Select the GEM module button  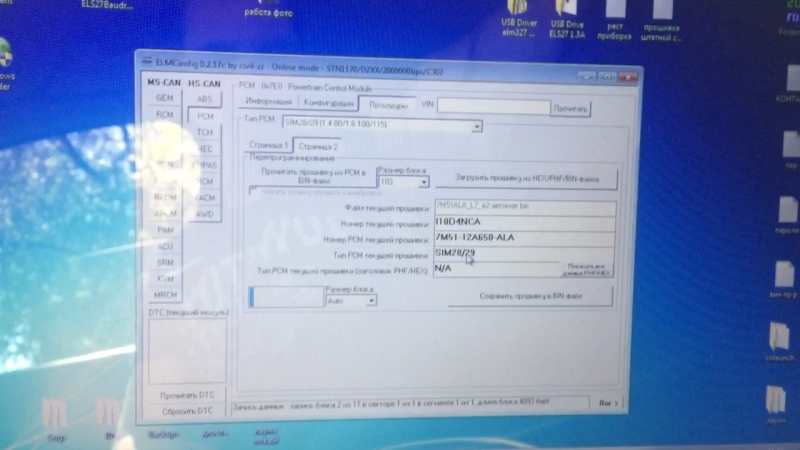[165, 98]
